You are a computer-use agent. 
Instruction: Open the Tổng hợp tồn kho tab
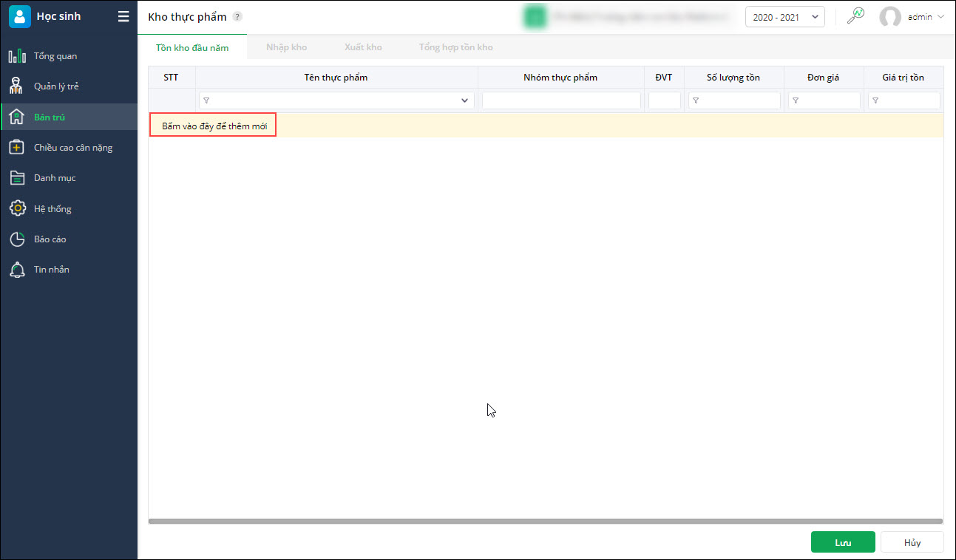455,47
